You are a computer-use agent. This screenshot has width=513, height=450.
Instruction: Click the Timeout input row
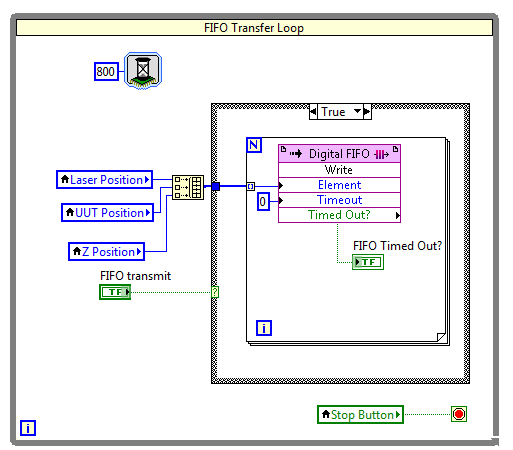[339, 200]
